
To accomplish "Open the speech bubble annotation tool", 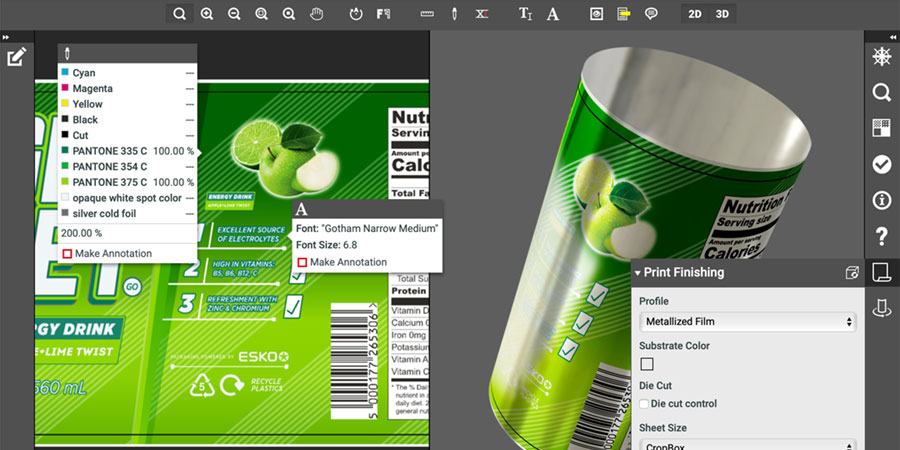I will tap(651, 14).
